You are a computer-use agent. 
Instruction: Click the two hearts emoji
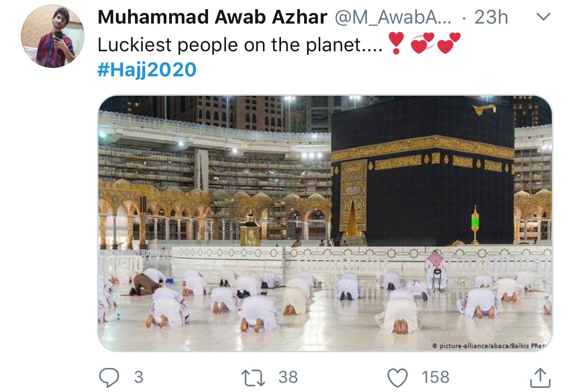pyautogui.click(x=448, y=43)
